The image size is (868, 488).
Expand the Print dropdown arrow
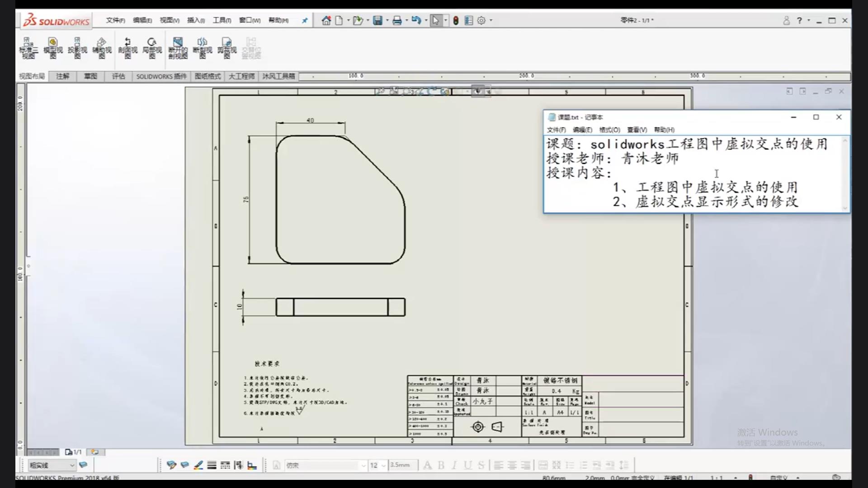(x=407, y=20)
